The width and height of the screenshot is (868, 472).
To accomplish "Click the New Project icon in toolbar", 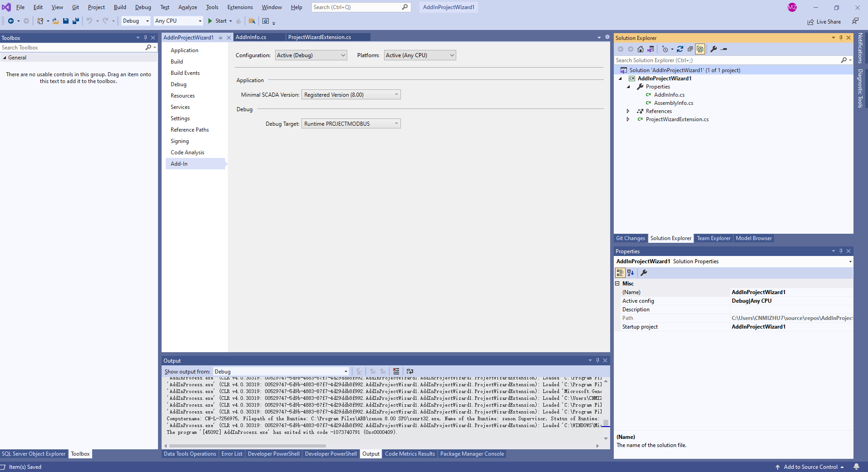I will (x=40, y=21).
